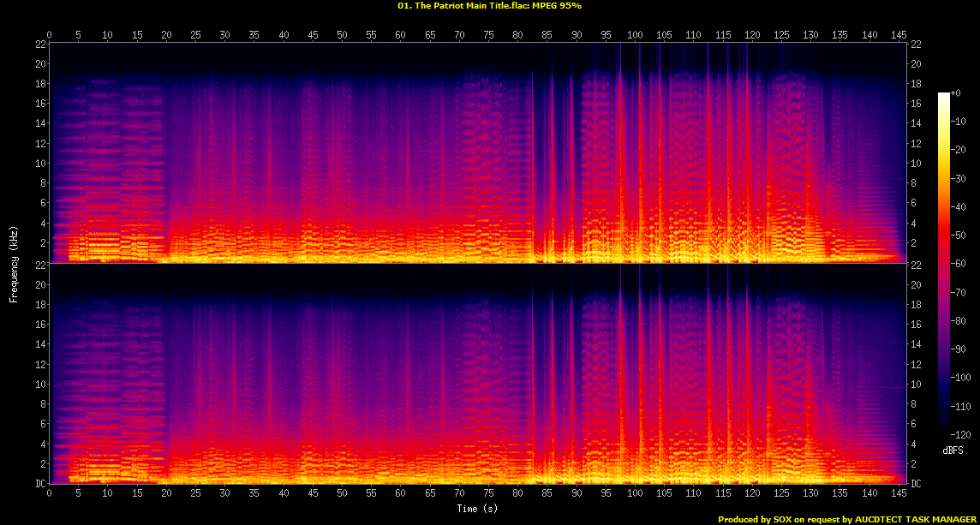Viewport: 980px width, 525px height.
Task: Click the 0 tick on the top time axis
Action: point(50,35)
